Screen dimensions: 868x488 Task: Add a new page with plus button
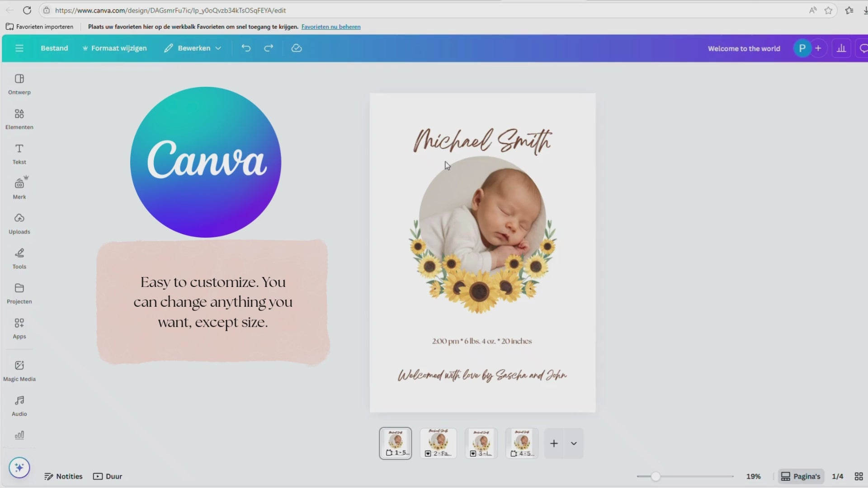coord(554,443)
